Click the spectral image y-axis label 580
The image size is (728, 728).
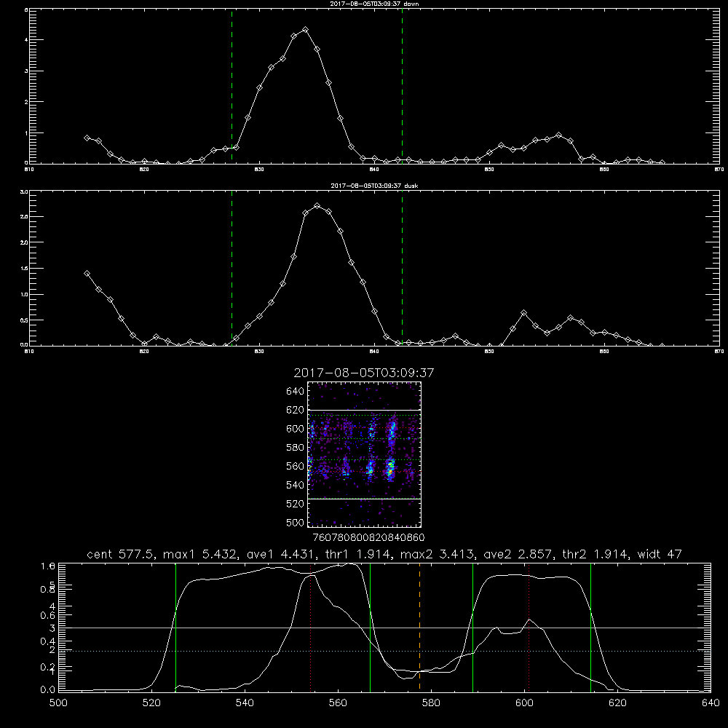click(x=296, y=448)
